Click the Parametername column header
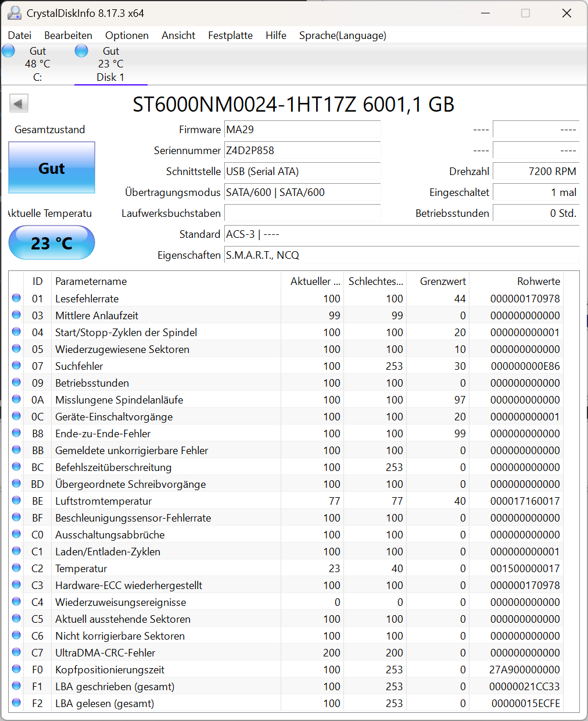 point(166,281)
